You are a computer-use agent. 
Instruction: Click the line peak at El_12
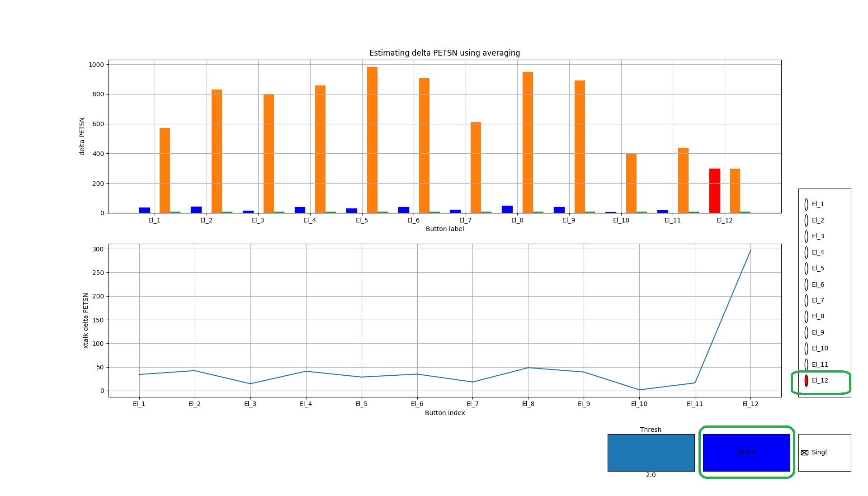click(x=750, y=250)
